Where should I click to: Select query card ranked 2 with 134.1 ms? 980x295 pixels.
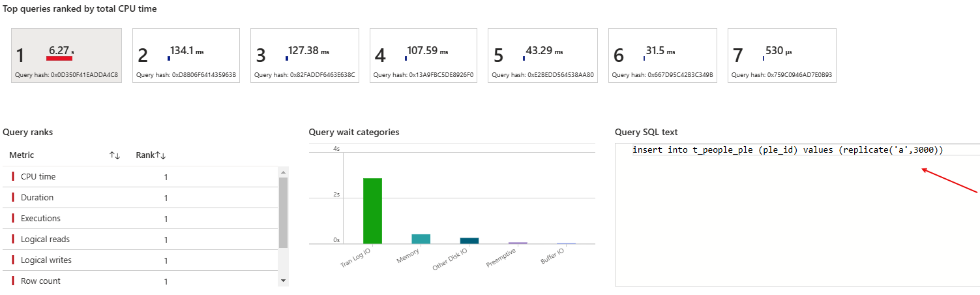click(186, 56)
